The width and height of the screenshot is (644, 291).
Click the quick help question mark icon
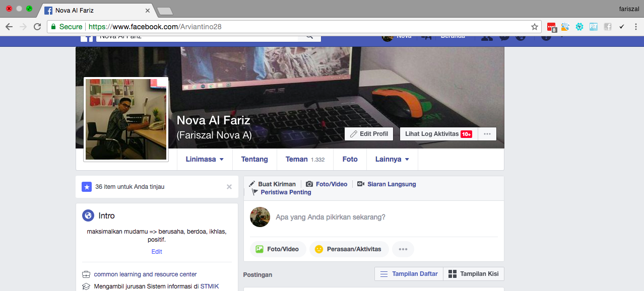(x=546, y=39)
